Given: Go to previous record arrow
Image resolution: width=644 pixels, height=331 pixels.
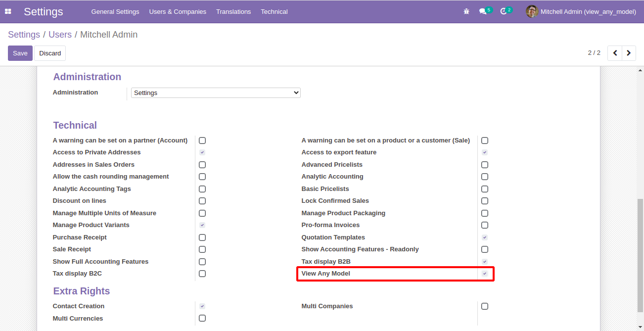Looking at the screenshot, I should coord(615,53).
